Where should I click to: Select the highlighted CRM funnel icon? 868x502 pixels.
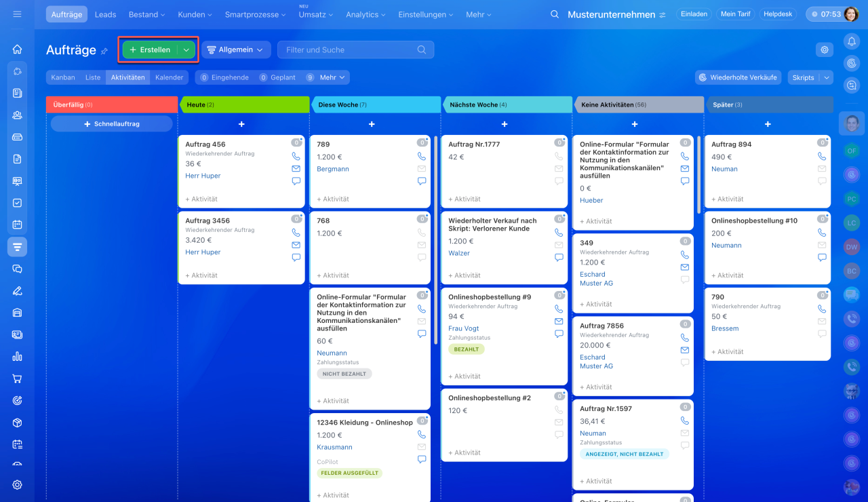coord(17,247)
